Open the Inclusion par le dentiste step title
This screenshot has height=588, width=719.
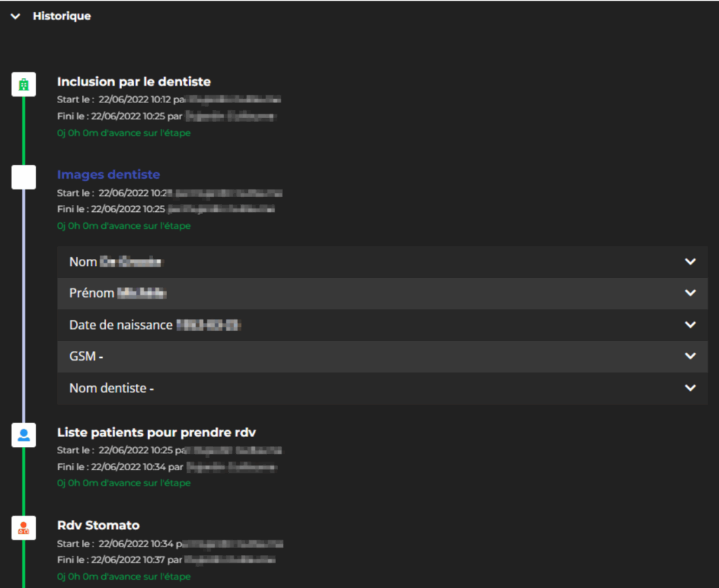click(133, 82)
